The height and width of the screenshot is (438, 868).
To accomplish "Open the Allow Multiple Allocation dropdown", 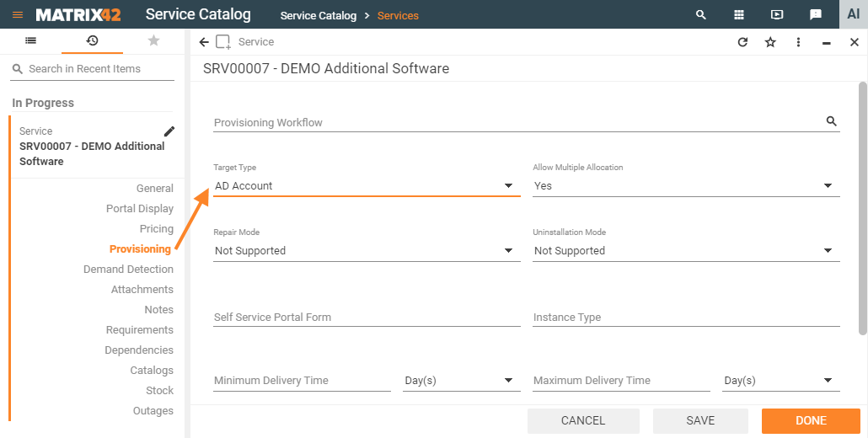I will (x=828, y=186).
